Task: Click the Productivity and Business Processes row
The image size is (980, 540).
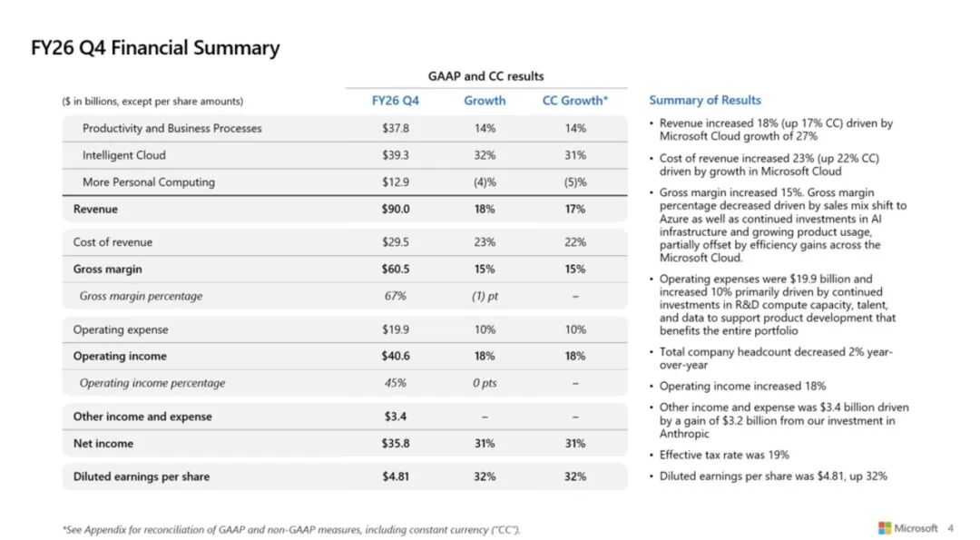Action: (345, 128)
